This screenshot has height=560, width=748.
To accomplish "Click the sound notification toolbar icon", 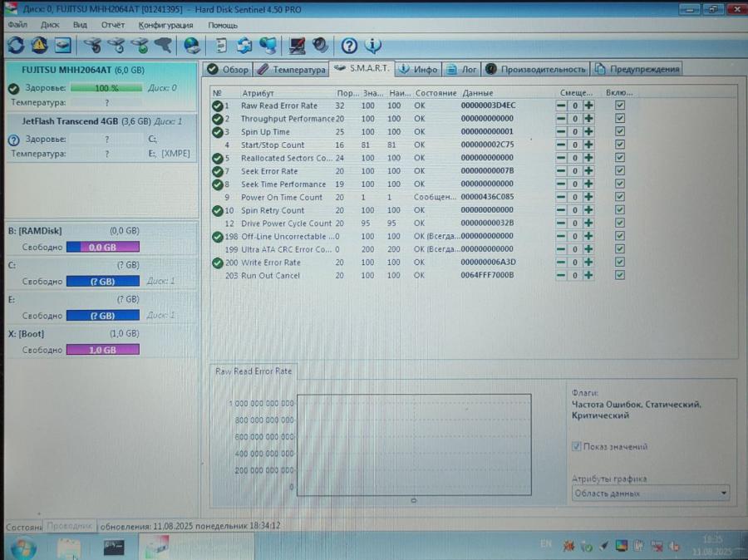I will tap(319, 46).
